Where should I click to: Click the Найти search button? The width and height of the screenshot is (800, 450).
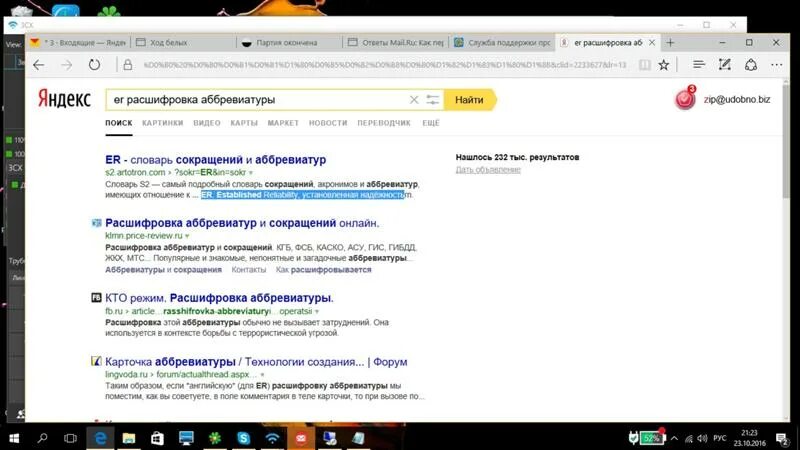click(x=469, y=100)
